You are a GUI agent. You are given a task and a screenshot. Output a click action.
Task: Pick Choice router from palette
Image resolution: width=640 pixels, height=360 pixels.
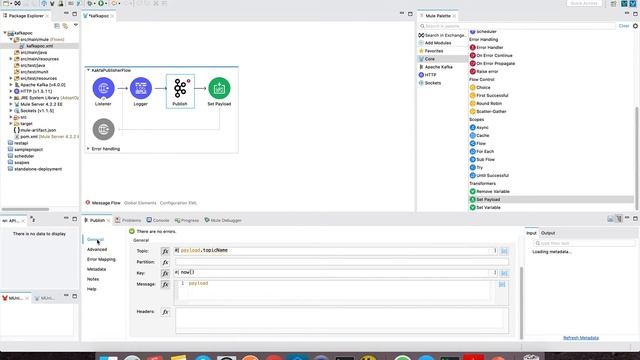(x=480, y=87)
